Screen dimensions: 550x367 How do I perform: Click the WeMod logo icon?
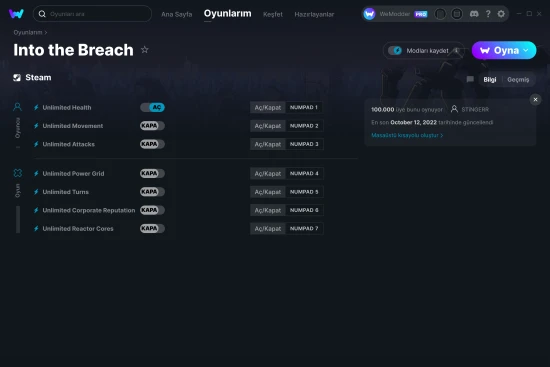16,14
